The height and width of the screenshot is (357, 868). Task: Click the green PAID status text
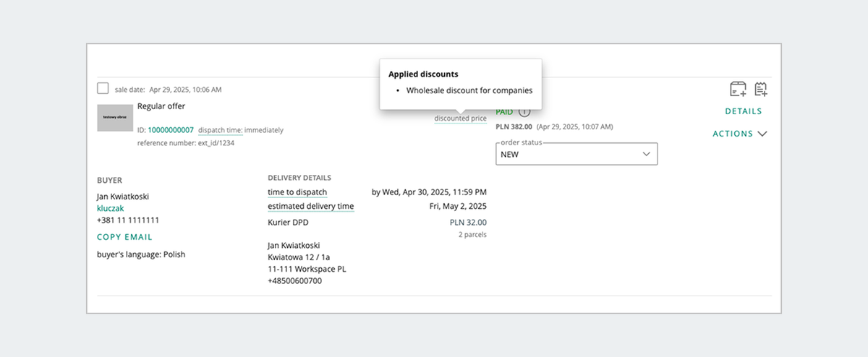pyautogui.click(x=504, y=112)
